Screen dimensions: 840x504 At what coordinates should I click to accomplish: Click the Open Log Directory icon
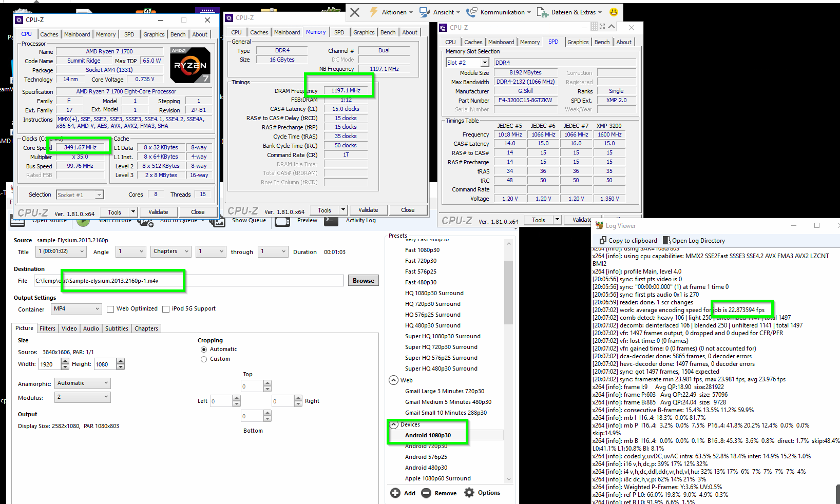(x=666, y=240)
